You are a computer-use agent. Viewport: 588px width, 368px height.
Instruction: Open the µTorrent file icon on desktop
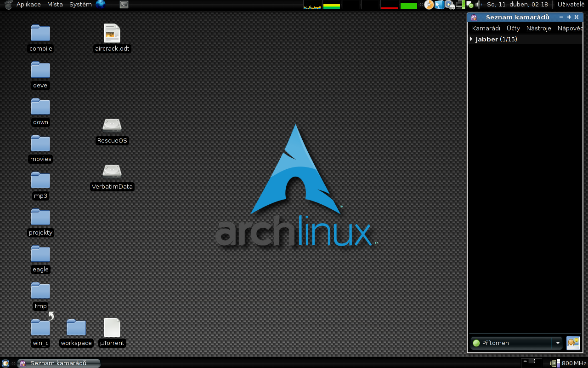click(x=112, y=328)
